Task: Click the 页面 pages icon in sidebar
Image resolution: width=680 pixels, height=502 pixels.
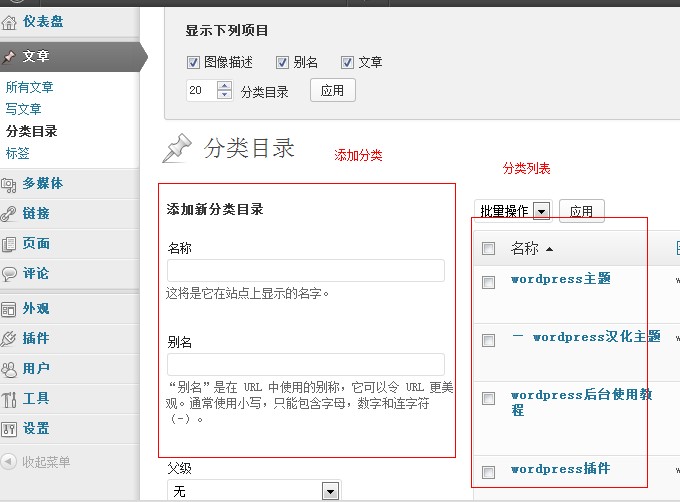Action: coord(10,244)
